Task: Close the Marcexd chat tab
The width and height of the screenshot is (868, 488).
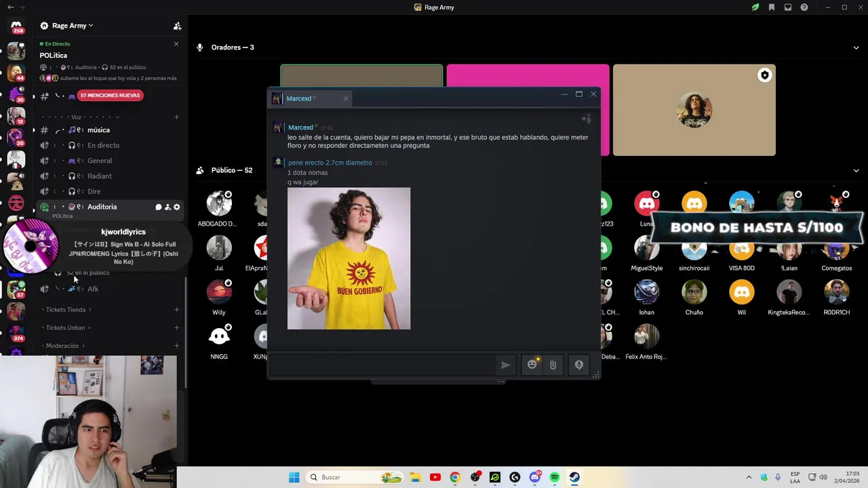Action: point(345,99)
